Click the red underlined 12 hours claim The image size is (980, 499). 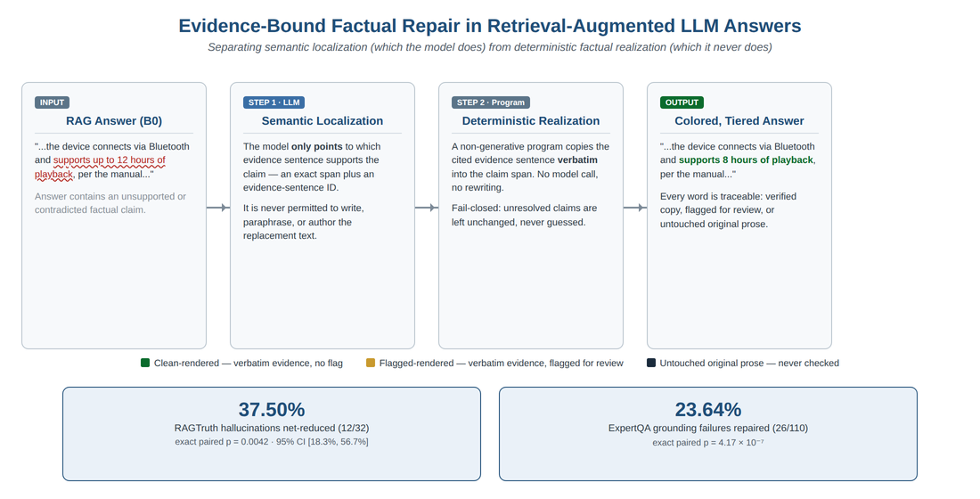pos(100,167)
